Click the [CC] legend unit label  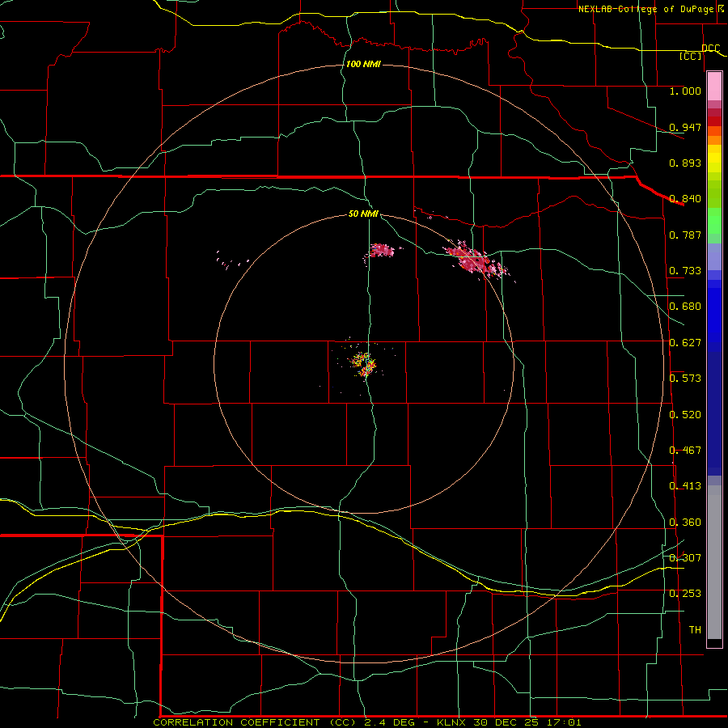click(691, 56)
